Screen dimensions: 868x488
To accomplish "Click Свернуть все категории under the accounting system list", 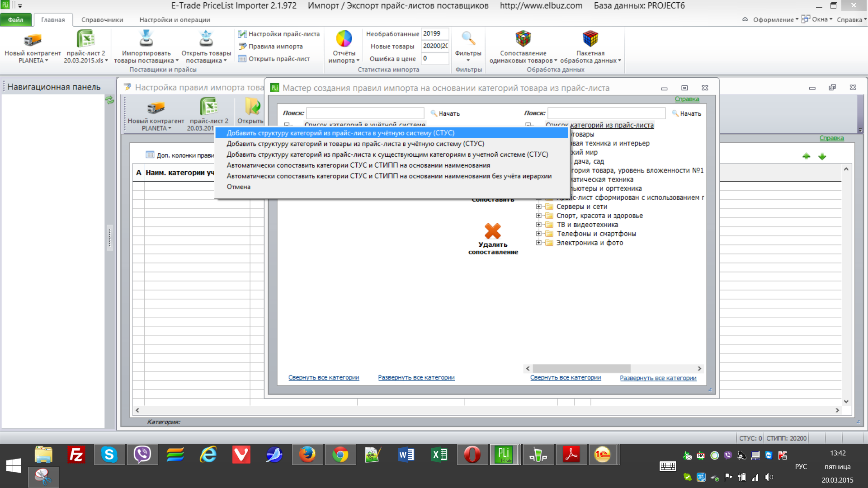I will point(324,377).
